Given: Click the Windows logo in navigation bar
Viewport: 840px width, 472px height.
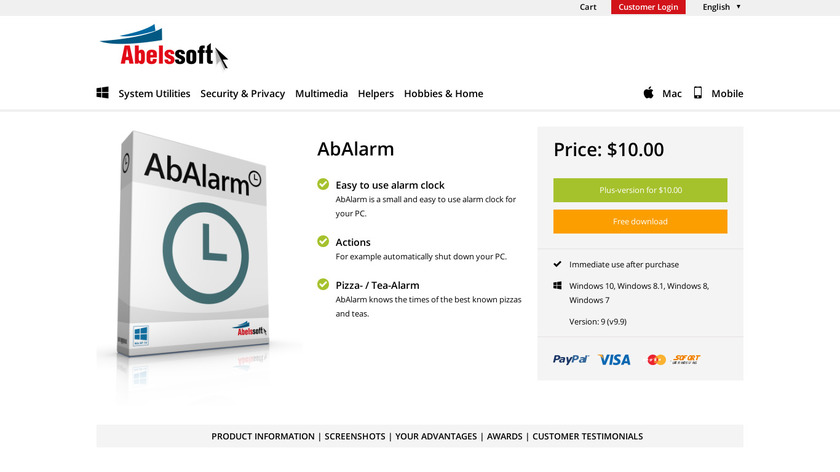Looking at the screenshot, I should (x=103, y=93).
